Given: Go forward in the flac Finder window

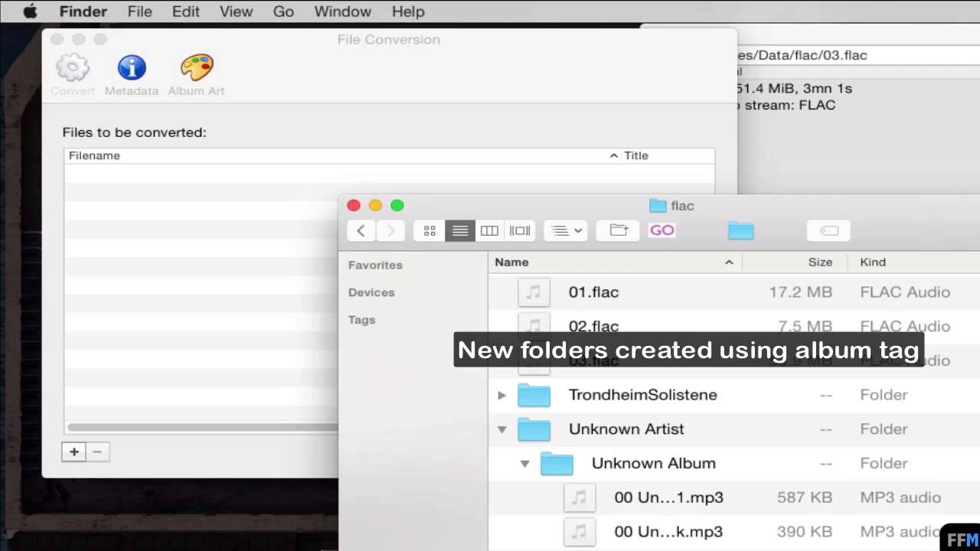Looking at the screenshot, I should pos(390,230).
